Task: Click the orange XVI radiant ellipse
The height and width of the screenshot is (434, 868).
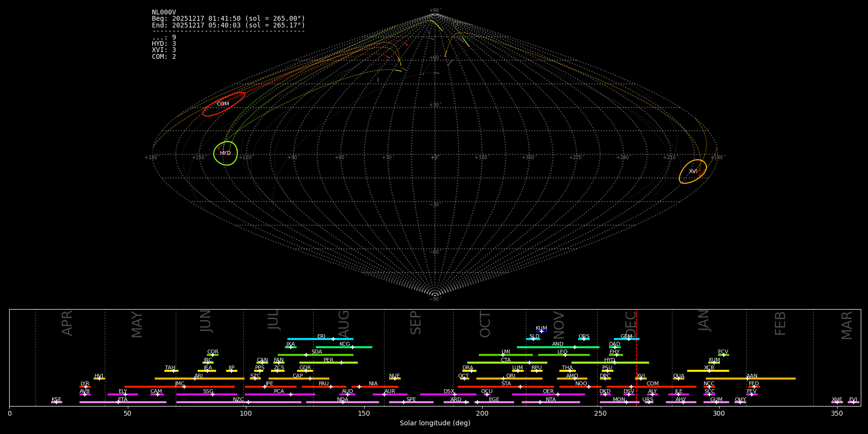Action: 692,172
